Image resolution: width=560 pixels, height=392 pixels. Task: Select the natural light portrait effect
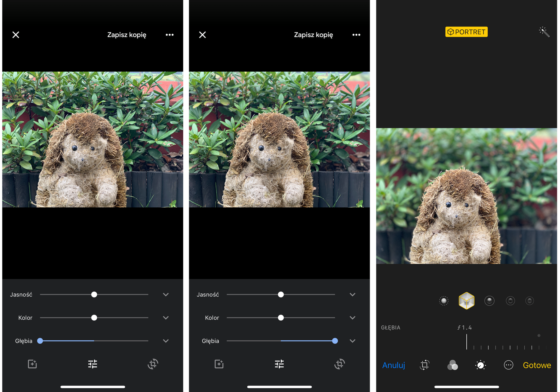444,301
